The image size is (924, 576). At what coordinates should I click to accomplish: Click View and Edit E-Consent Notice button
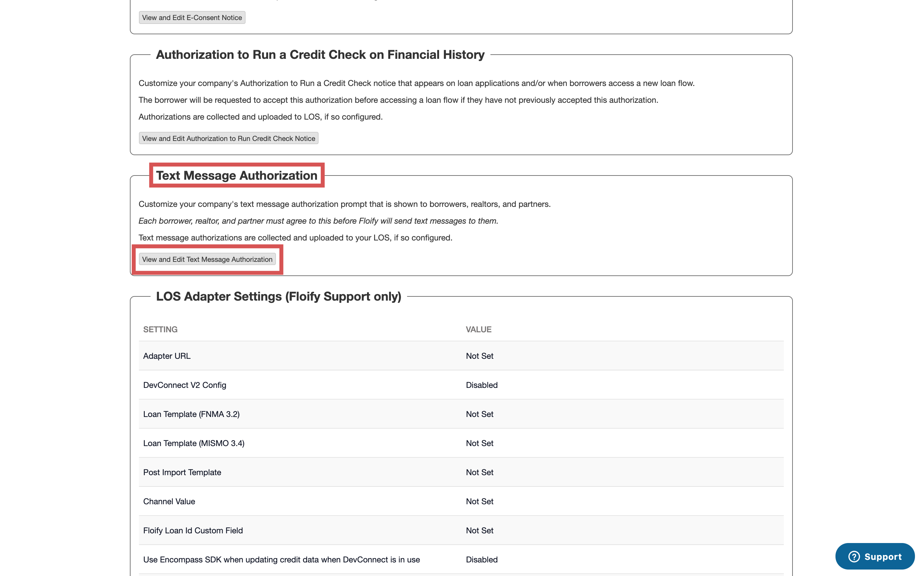click(x=192, y=17)
